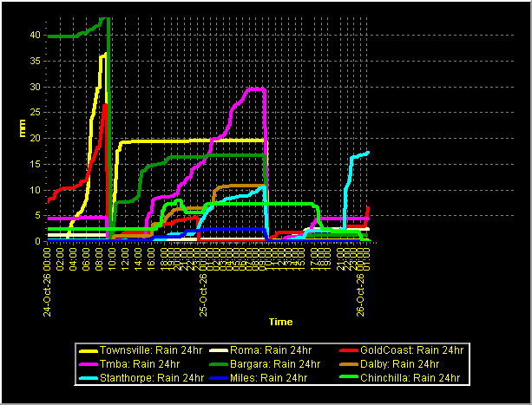Click the Bargara dark green legend swatch
Image resolution: width=532 pixels, height=405 pixels.
click(x=219, y=364)
